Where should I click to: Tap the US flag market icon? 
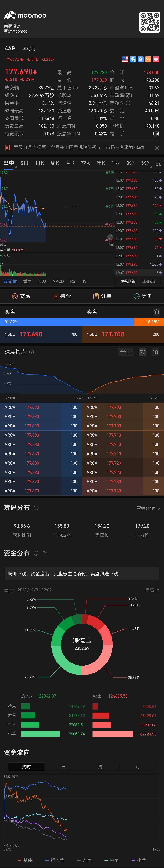click(125, 59)
